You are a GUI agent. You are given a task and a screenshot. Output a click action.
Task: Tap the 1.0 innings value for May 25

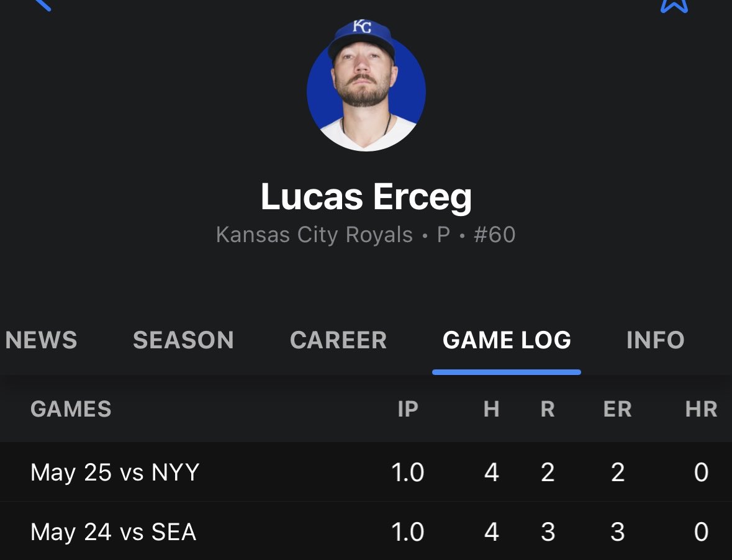[x=407, y=472]
